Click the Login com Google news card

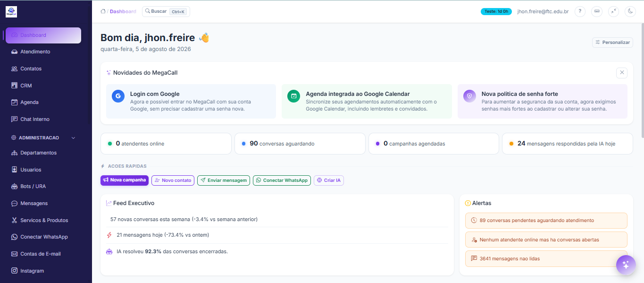[x=191, y=101]
